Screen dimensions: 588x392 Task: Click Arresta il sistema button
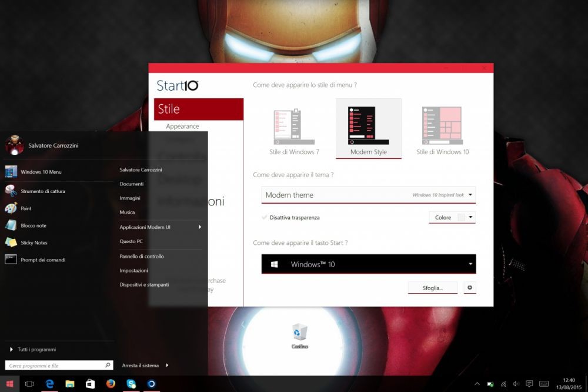point(141,366)
